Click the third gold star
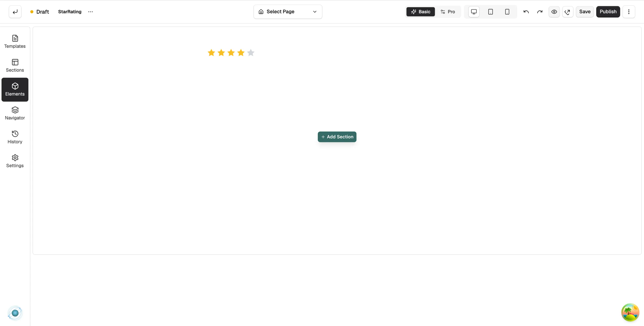 (231, 53)
